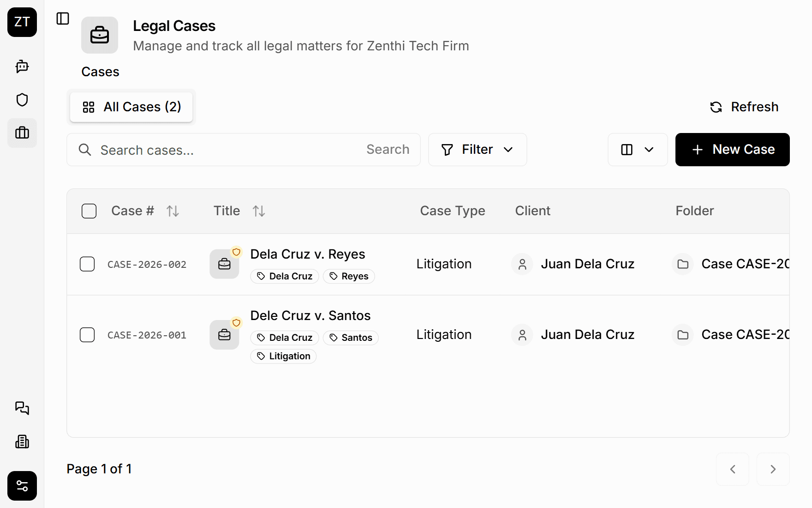This screenshot has width=812, height=508.
Task: Toggle the sidebar panel icon
Action: pos(63,18)
